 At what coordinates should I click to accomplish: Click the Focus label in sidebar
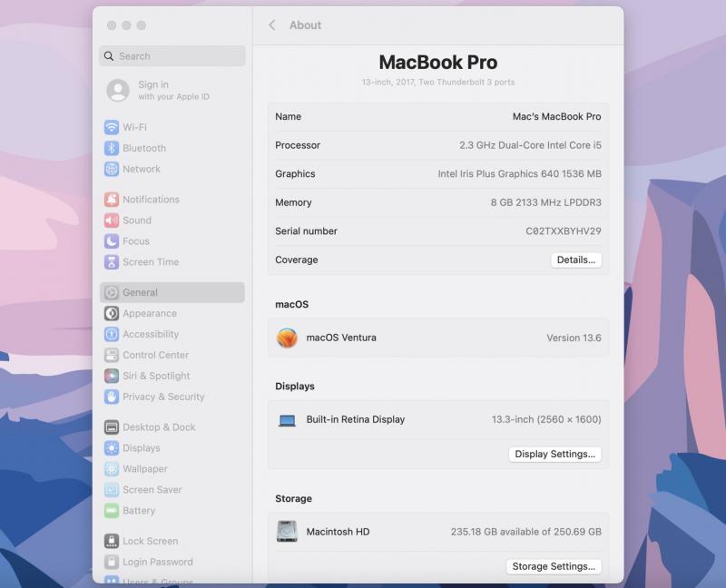click(136, 241)
